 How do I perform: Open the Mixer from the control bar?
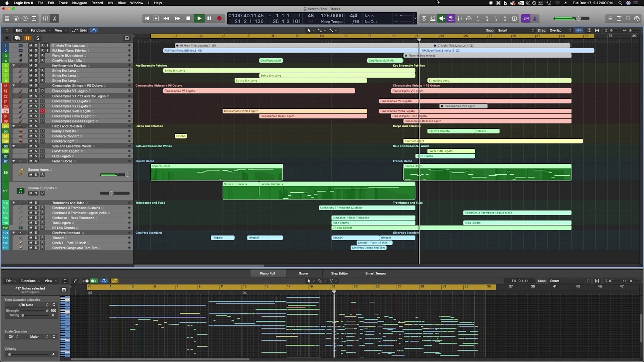click(45, 18)
